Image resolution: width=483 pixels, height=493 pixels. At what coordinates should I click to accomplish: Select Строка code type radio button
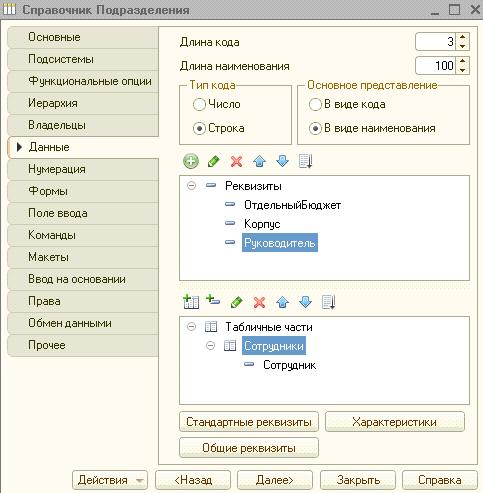[199, 128]
